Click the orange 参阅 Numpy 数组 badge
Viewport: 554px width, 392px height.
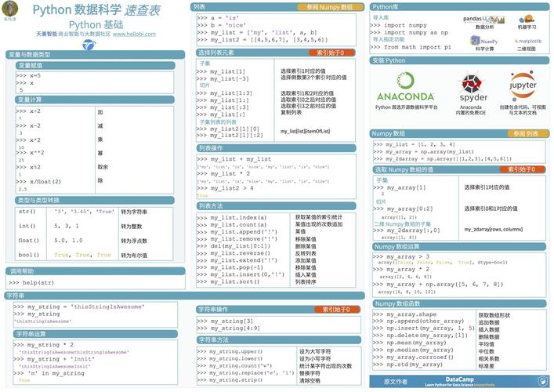pos(330,7)
